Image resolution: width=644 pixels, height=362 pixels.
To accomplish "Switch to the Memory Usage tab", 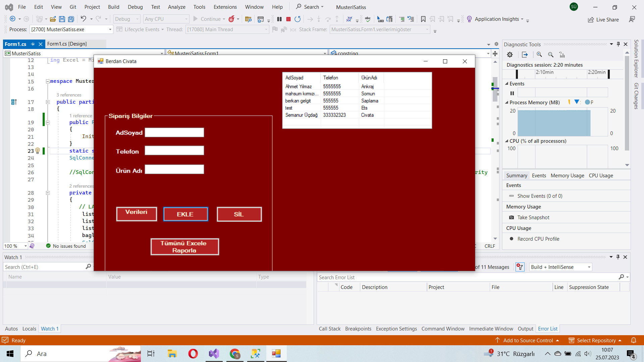I will [567, 175].
